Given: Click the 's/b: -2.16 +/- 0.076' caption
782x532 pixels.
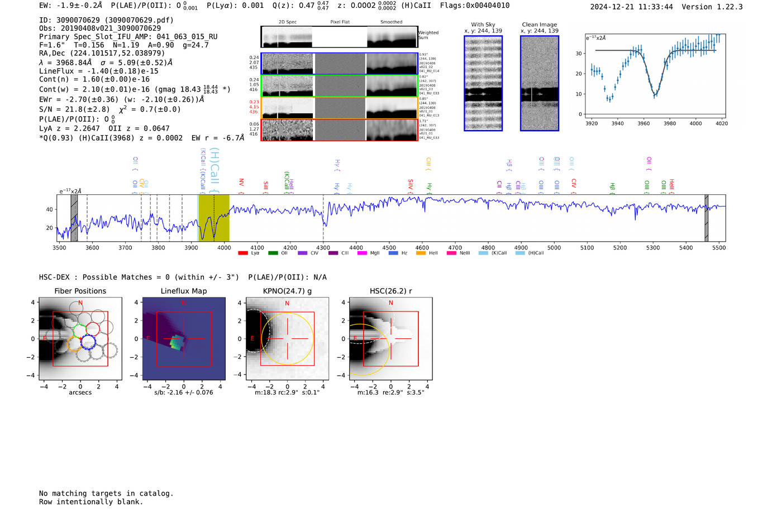Looking at the screenshot, I should 184,392.
